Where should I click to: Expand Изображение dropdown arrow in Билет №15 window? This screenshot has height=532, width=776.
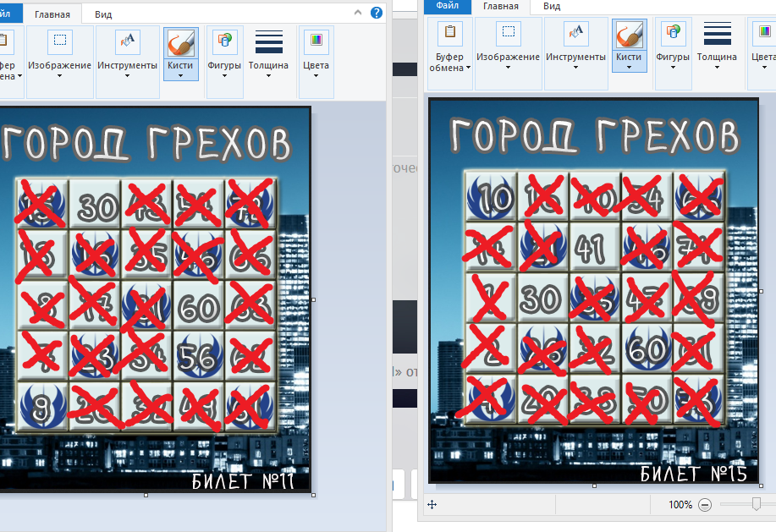(508, 69)
